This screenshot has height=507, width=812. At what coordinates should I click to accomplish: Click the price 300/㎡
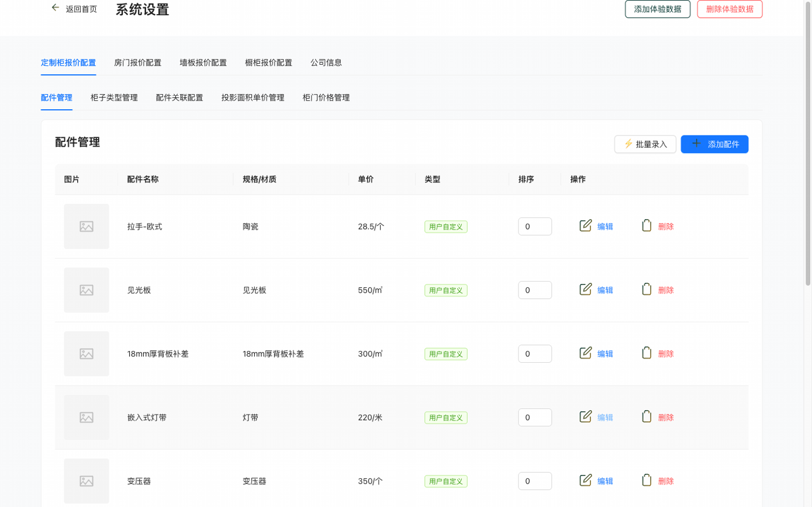[x=370, y=354]
